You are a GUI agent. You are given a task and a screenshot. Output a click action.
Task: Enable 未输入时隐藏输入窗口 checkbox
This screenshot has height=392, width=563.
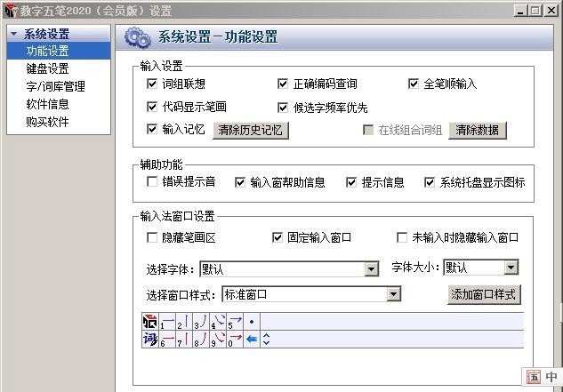point(402,237)
